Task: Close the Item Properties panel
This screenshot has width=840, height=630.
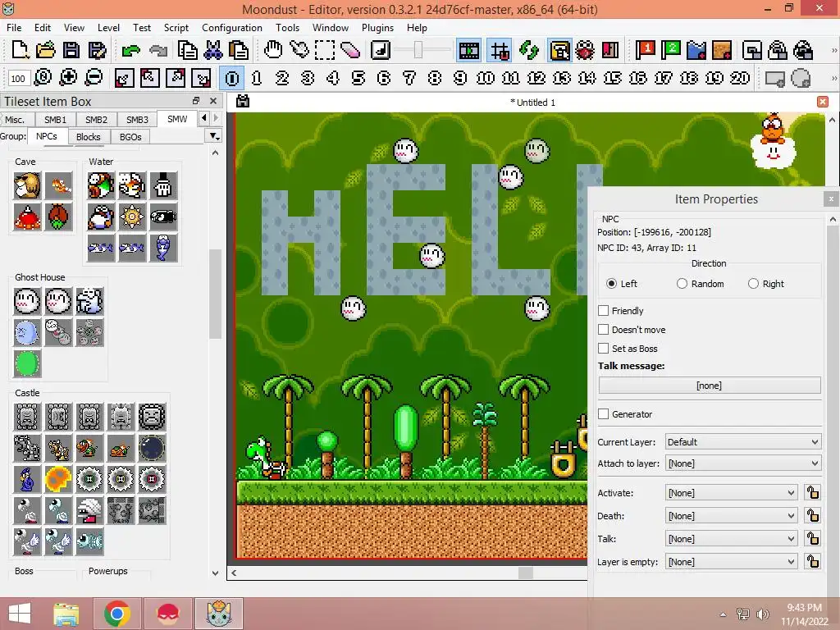Action: click(x=831, y=199)
